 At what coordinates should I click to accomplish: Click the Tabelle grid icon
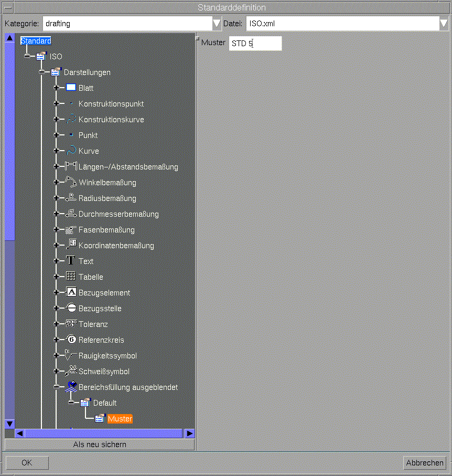click(x=71, y=276)
